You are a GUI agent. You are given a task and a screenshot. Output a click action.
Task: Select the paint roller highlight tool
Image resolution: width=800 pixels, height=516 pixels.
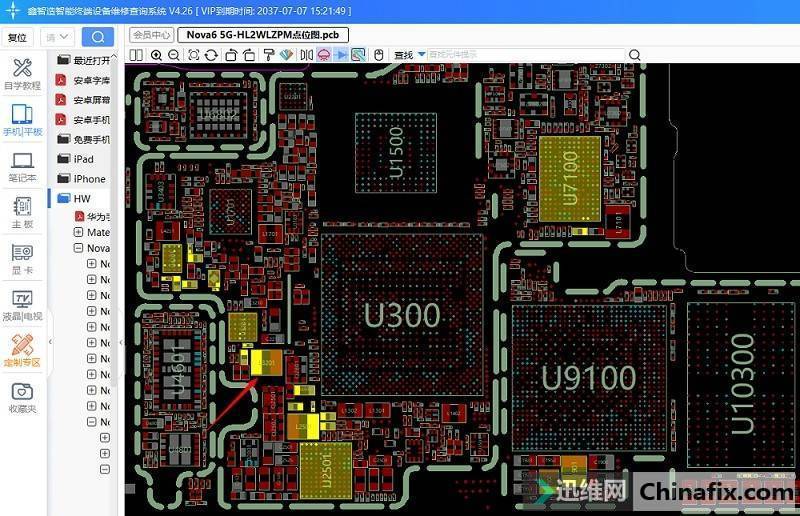click(x=269, y=55)
